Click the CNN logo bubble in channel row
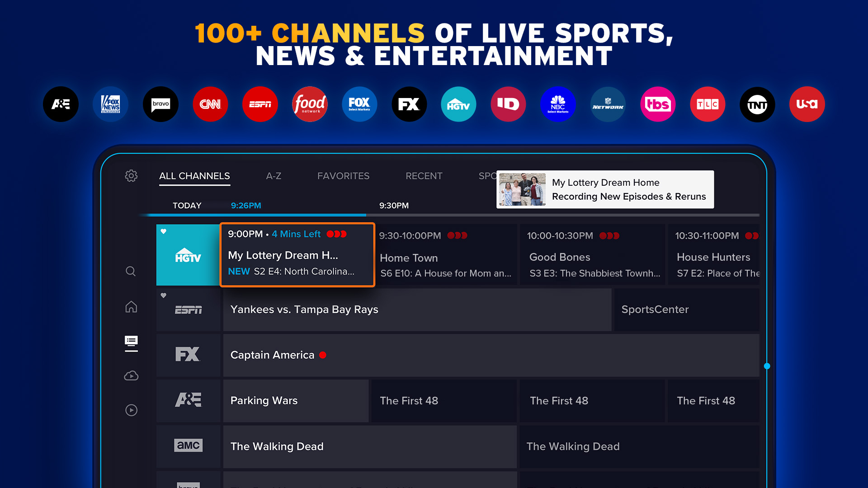 click(x=210, y=104)
